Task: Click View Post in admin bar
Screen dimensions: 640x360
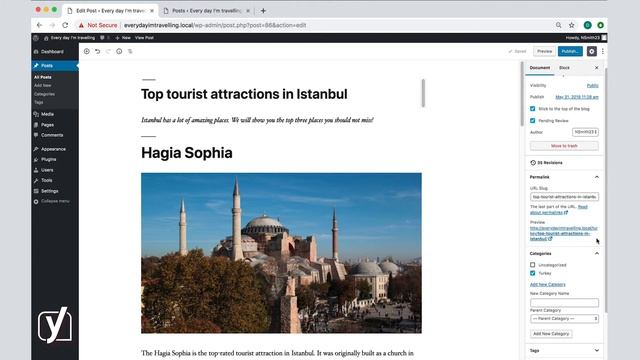Action: [x=144, y=38]
